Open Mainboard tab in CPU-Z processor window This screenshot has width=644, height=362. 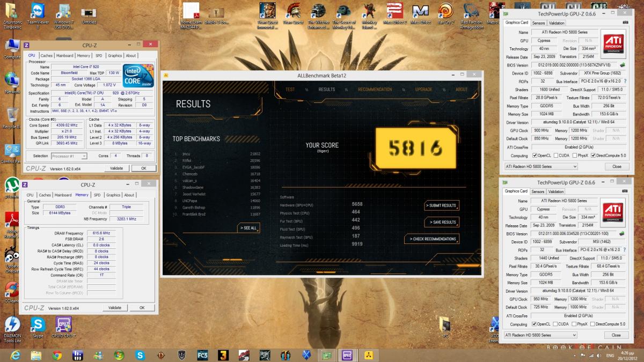[65, 55]
